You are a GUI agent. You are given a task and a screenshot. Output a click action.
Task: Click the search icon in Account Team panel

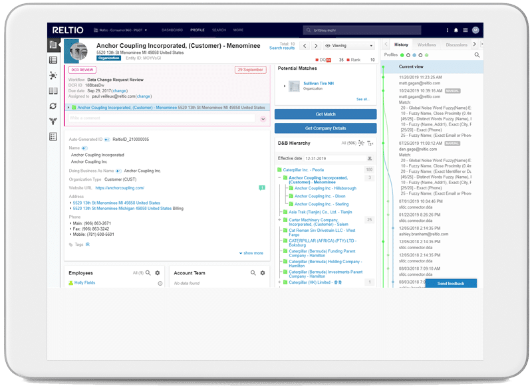[254, 273]
